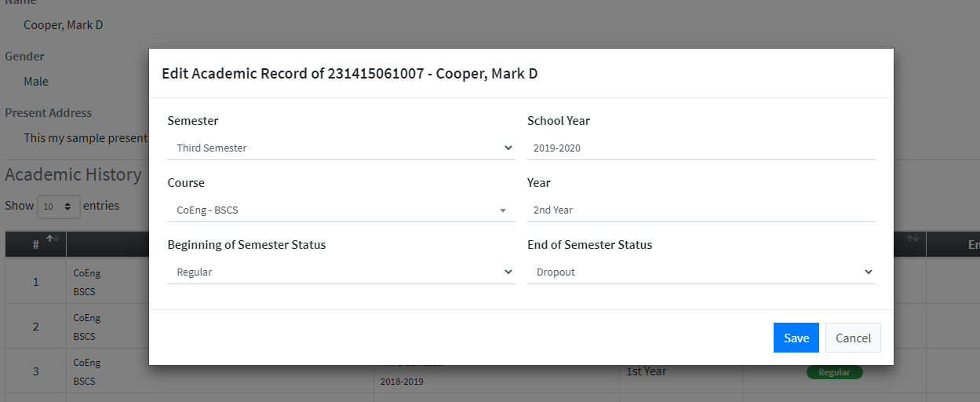980x402 pixels.
Task: Click the sort arrows icon beside the rightmost header
Action: click(x=913, y=239)
